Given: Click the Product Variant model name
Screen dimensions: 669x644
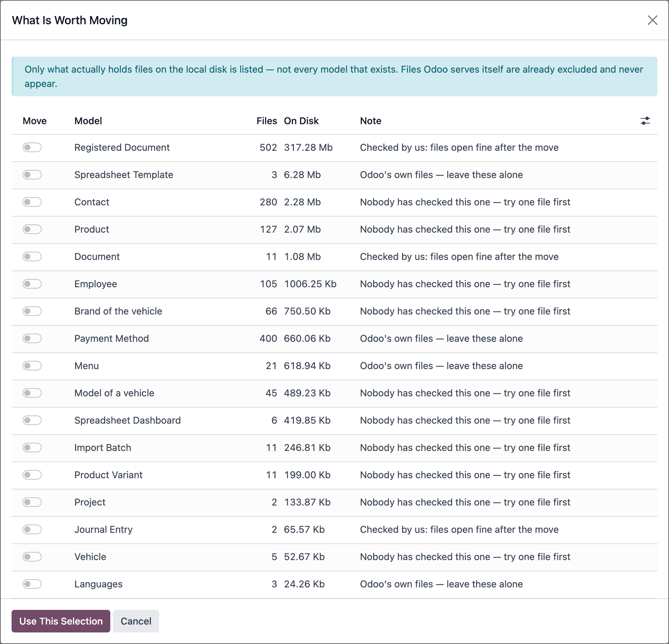Looking at the screenshot, I should click(108, 475).
